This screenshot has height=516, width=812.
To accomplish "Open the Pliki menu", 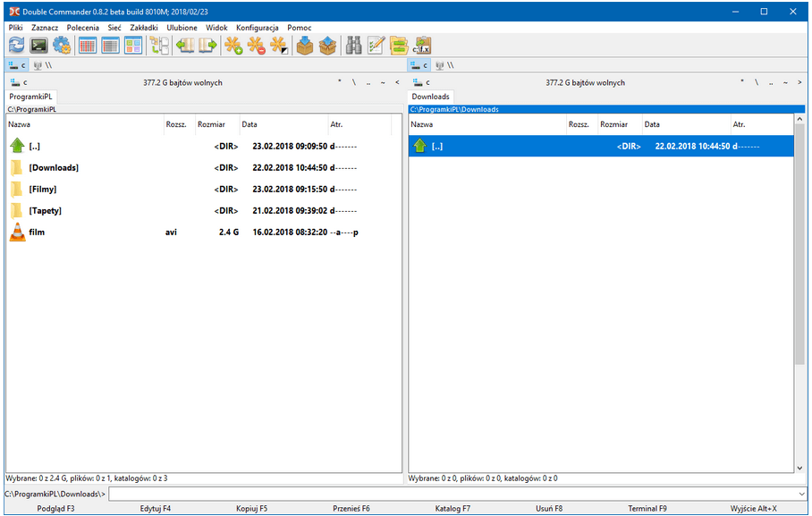I will point(15,28).
